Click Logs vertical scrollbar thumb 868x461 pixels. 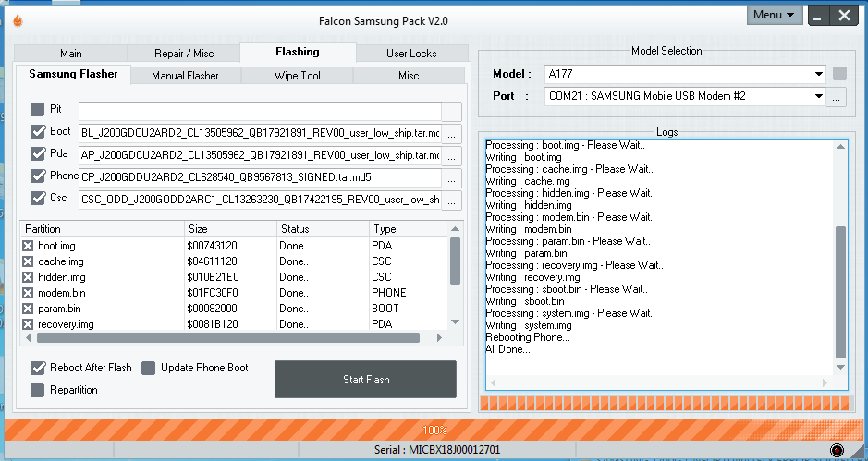pos(840,292)
